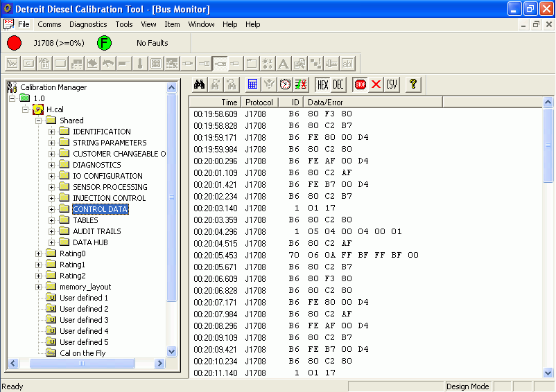Click the ID column header
This screenshot has width=556, height=392.
(x=291, y=103)
